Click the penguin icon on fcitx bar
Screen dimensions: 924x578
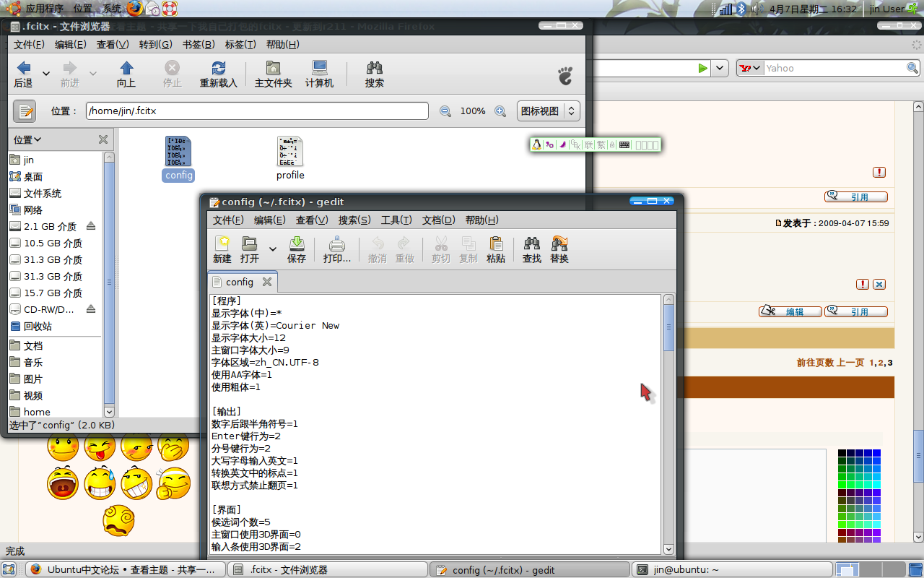pos(536,144)
